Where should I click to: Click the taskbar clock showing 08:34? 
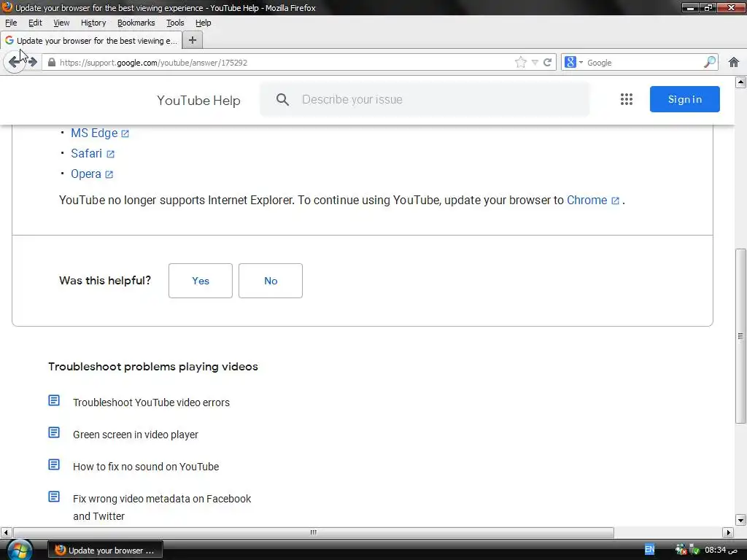pyautogui.click(x=721, y=550)
